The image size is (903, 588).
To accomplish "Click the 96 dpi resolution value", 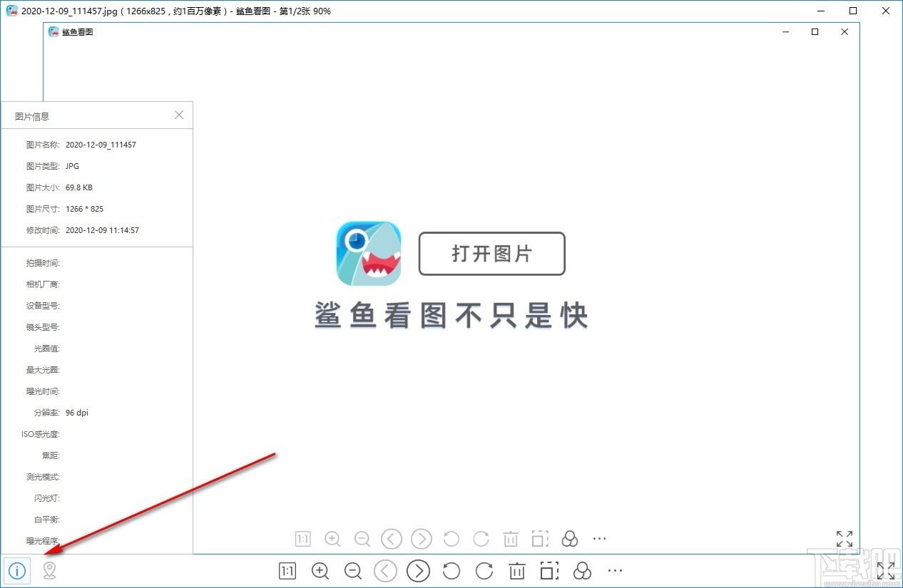I will pos(77,413).
